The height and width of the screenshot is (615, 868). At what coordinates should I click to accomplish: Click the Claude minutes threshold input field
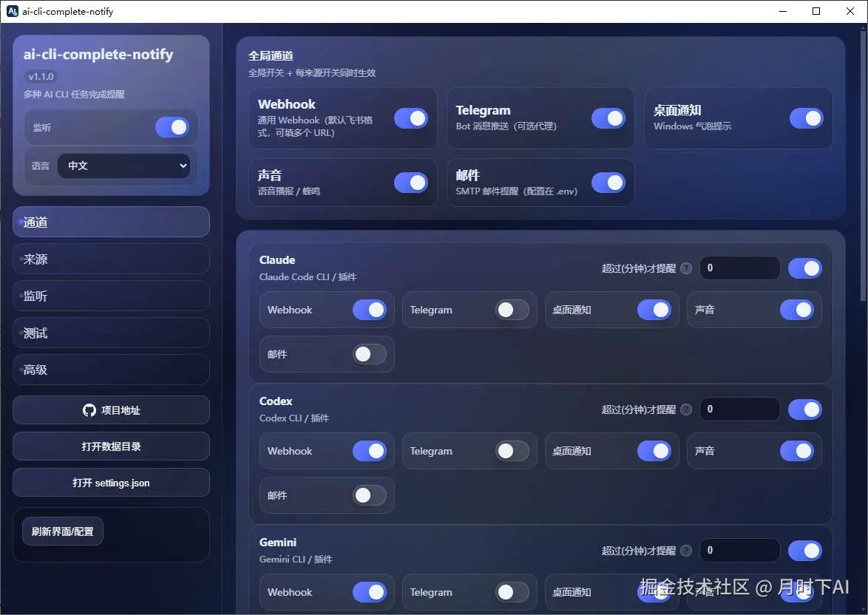click(739, 268)
